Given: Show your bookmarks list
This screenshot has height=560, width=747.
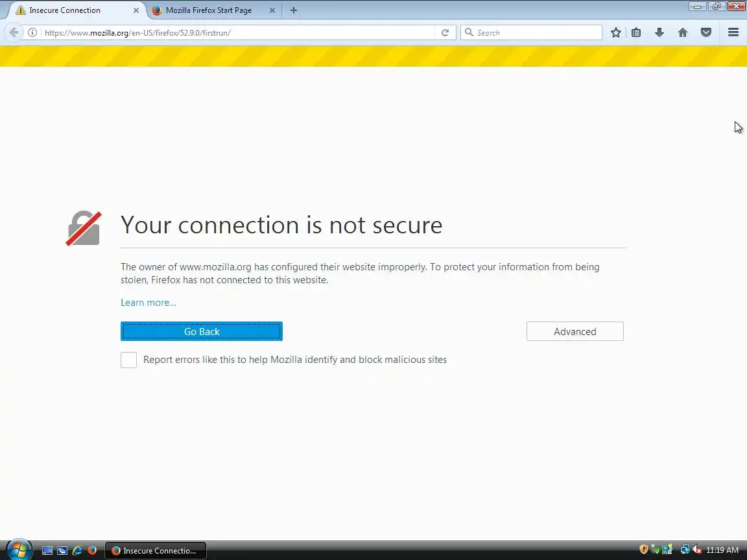Looking at the screenshot, I should (x=636, y=32).
